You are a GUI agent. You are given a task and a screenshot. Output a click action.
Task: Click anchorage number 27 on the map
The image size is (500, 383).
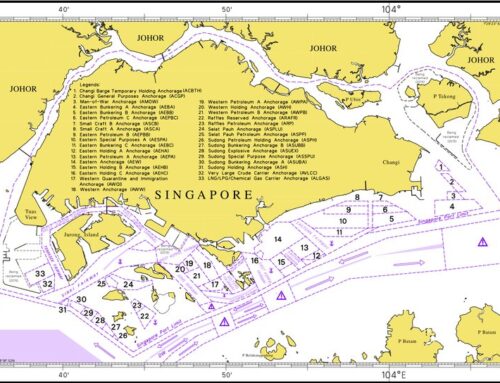pos(115,327)
